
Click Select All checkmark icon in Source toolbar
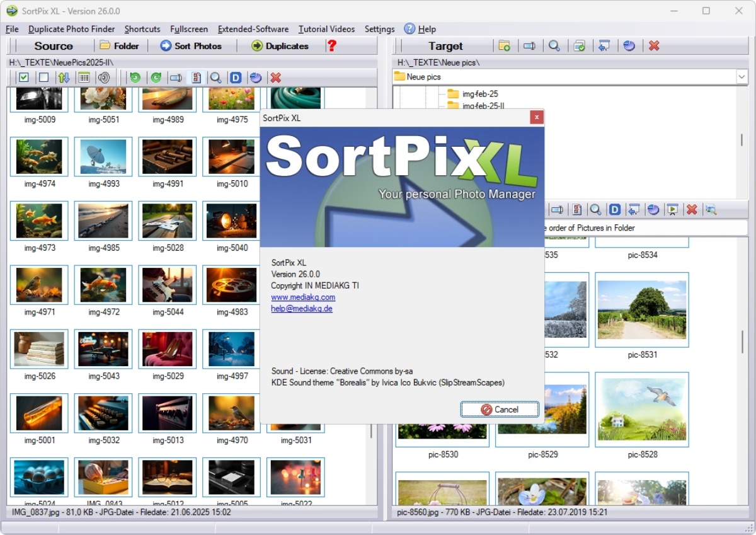point(24,78)
